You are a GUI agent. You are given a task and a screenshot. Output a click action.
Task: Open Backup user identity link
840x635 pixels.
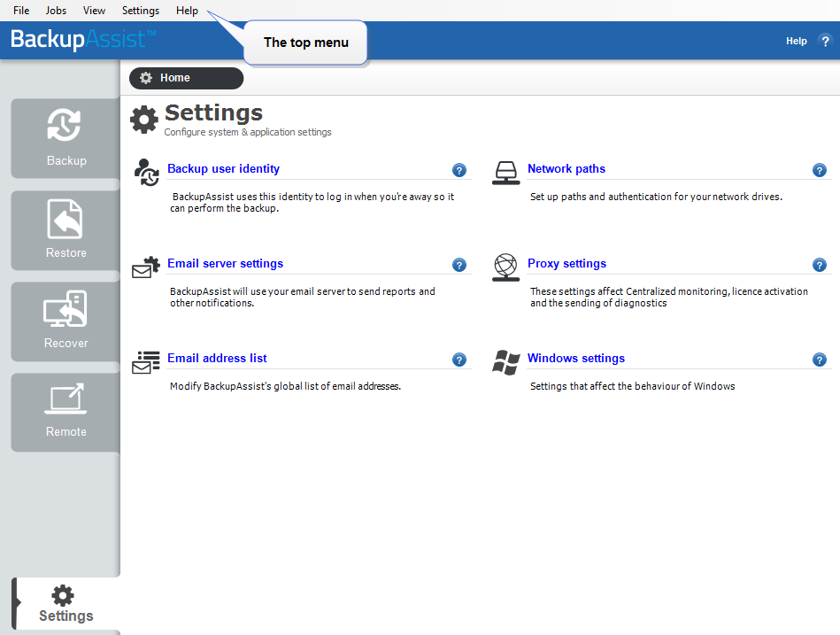coord(223,169)
